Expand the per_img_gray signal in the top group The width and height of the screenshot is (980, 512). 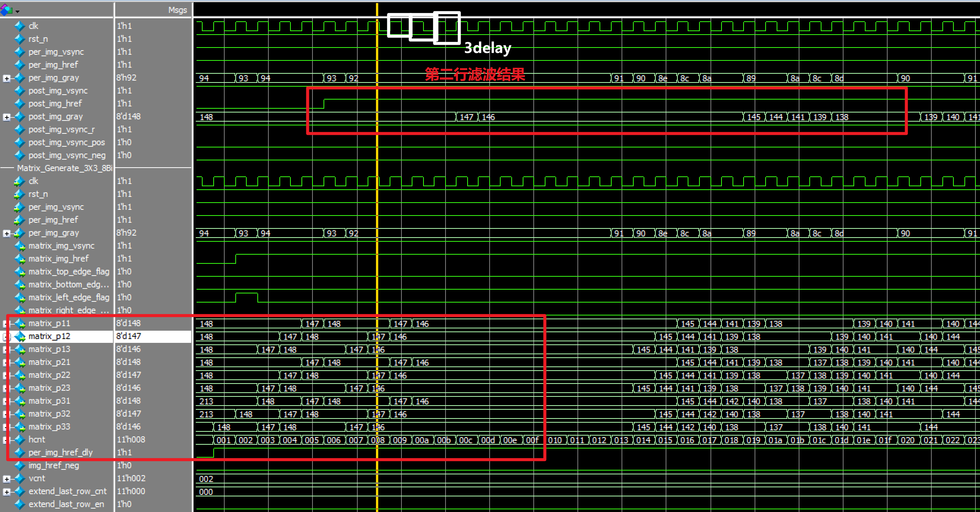[6, 78]
